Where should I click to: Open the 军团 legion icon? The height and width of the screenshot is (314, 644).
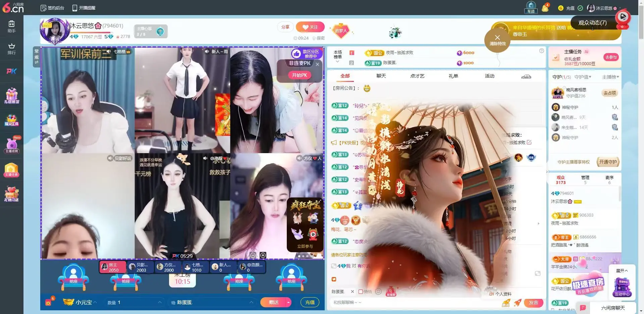pyautogui.click(x=531, y=7)
